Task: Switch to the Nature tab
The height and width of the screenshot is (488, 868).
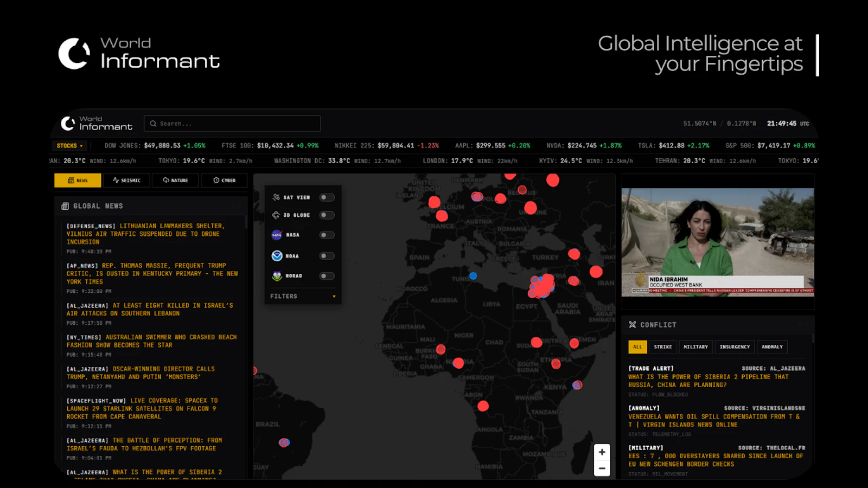Action: click(x=175, y=181)
